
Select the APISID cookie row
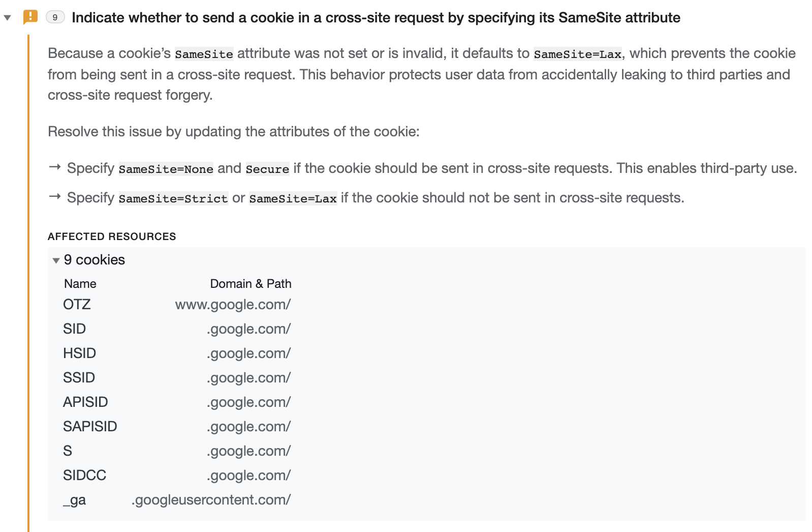85,402
